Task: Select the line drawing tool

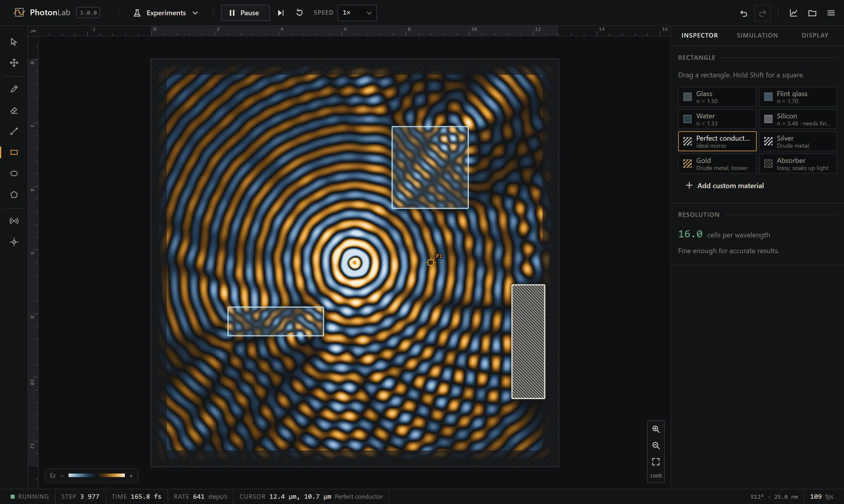Action: (x=14, y=132)
